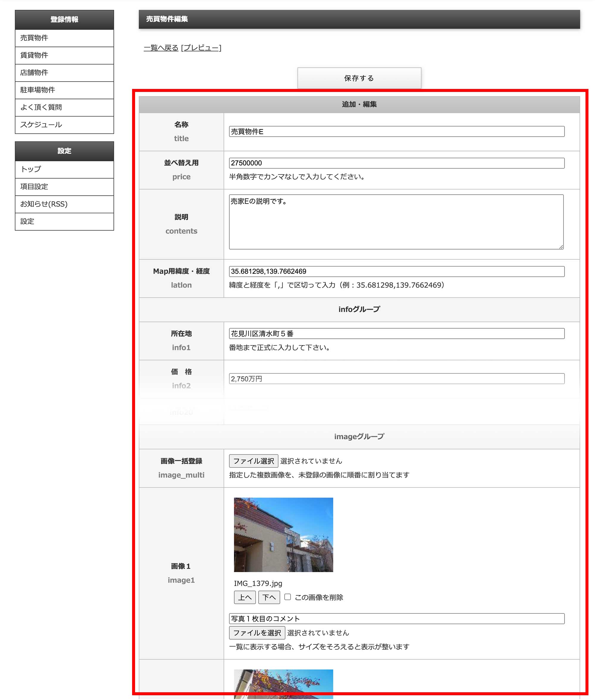The image size is (595, 700).
Task: Go to トップ in settings menu
Action: 64,169
